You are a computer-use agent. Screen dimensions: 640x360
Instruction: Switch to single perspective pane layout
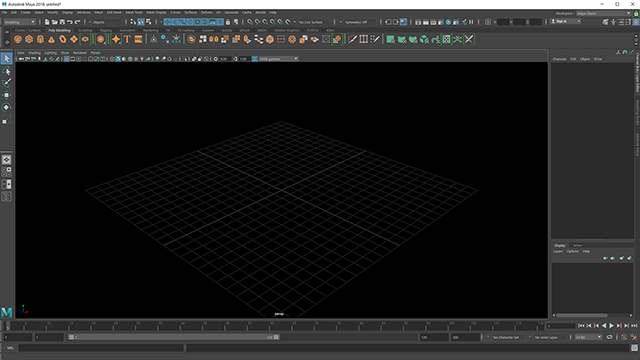pyautogui.click(x=7, y=160)
